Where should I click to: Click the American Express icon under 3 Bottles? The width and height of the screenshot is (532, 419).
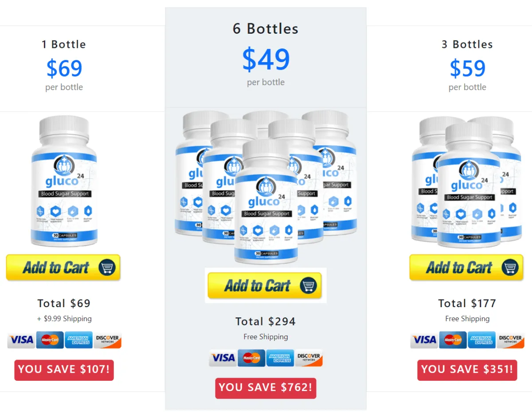click(x=482, y=340)
